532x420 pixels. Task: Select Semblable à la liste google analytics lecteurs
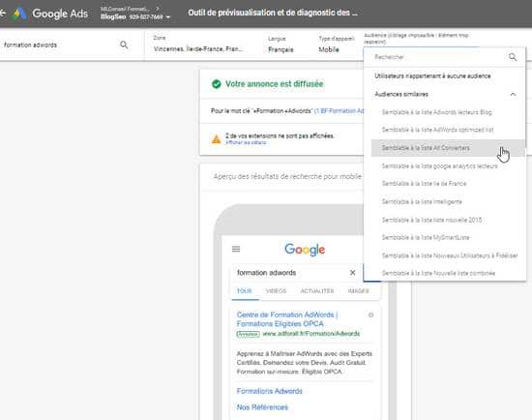pos(440,166)
